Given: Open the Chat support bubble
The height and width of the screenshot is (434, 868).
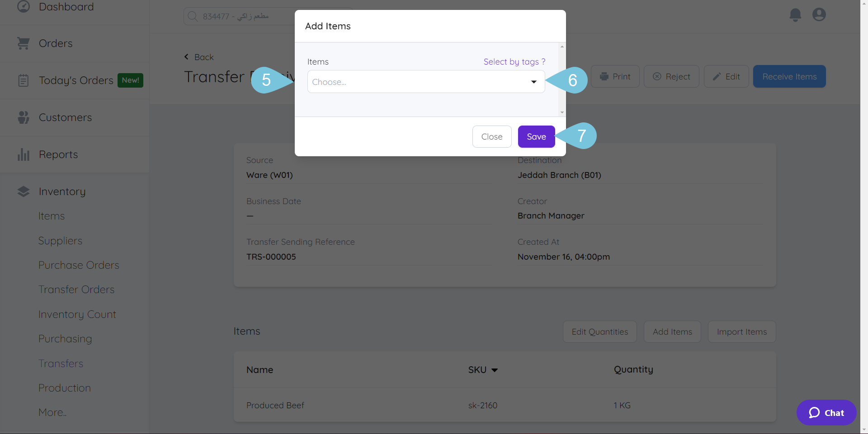Looking at the screenshot, I should (x=826, y=412).
